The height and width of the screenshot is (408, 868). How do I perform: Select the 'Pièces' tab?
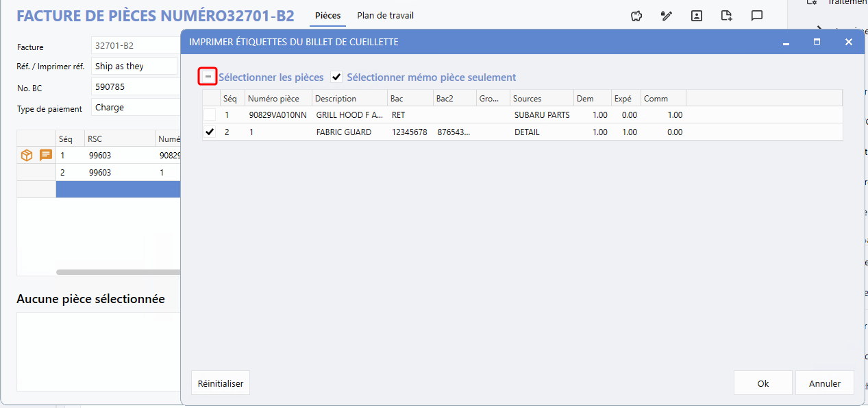tap(327, 16)
